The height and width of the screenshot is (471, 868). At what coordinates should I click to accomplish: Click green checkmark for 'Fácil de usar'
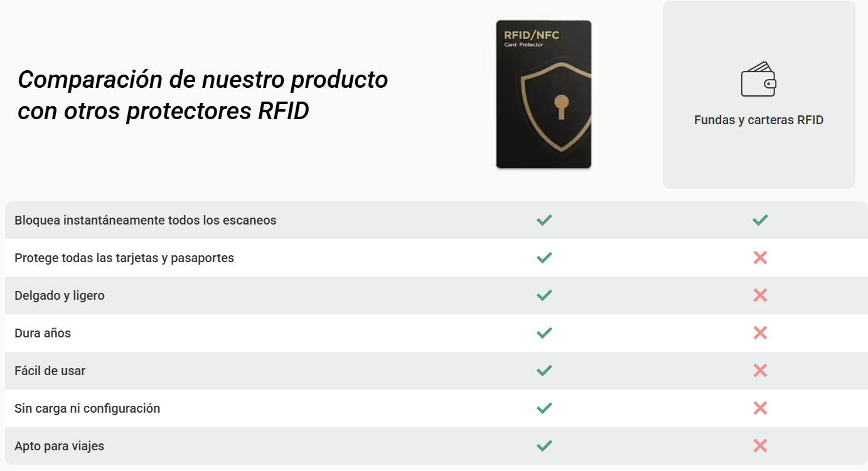coord(544,371)
